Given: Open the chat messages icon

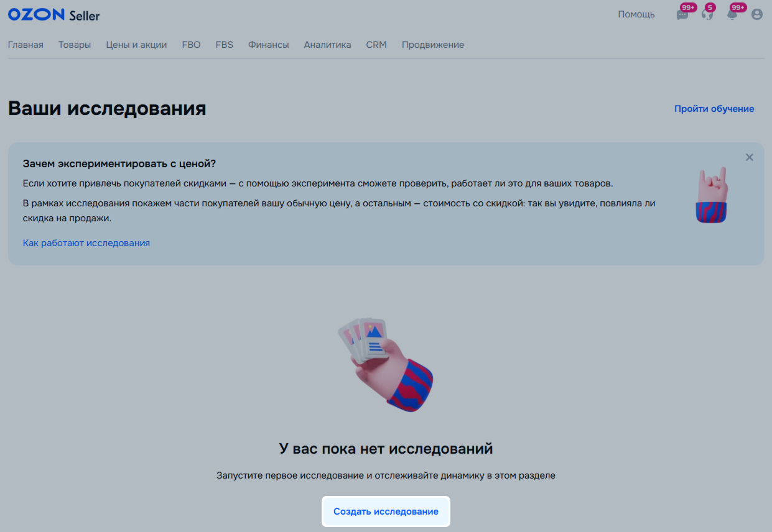Looking at the screenshot, I should pos(682,14).
